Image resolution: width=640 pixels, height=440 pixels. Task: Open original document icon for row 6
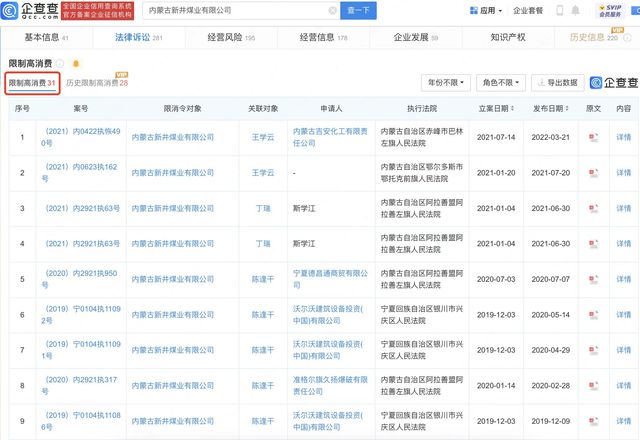point(593,315)
